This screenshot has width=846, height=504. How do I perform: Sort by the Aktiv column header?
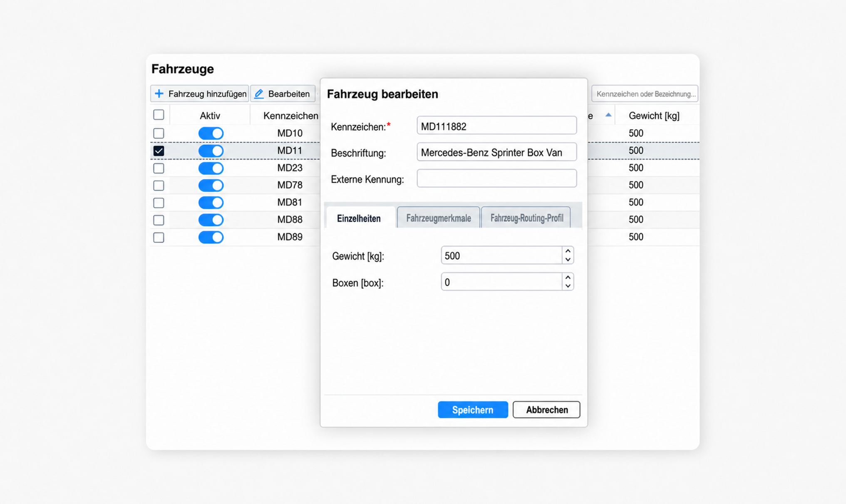coord(210,116)
